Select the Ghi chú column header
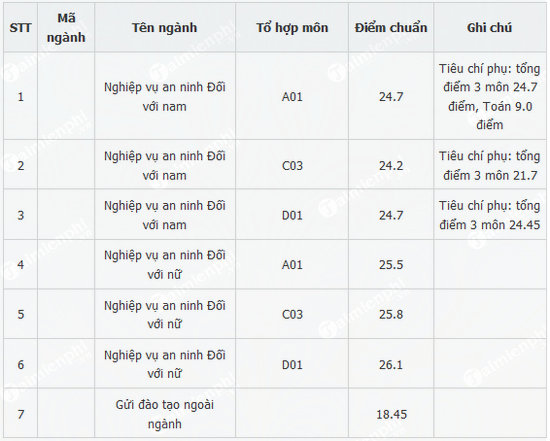This screenshot has height=441, width=550. coord(490,27)
